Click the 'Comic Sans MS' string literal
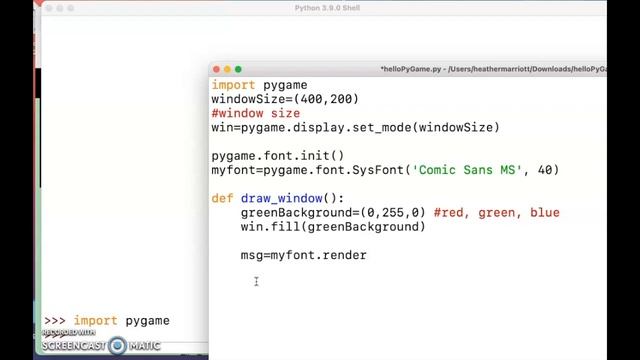This screenshot has width=640, height=360. 467,170
